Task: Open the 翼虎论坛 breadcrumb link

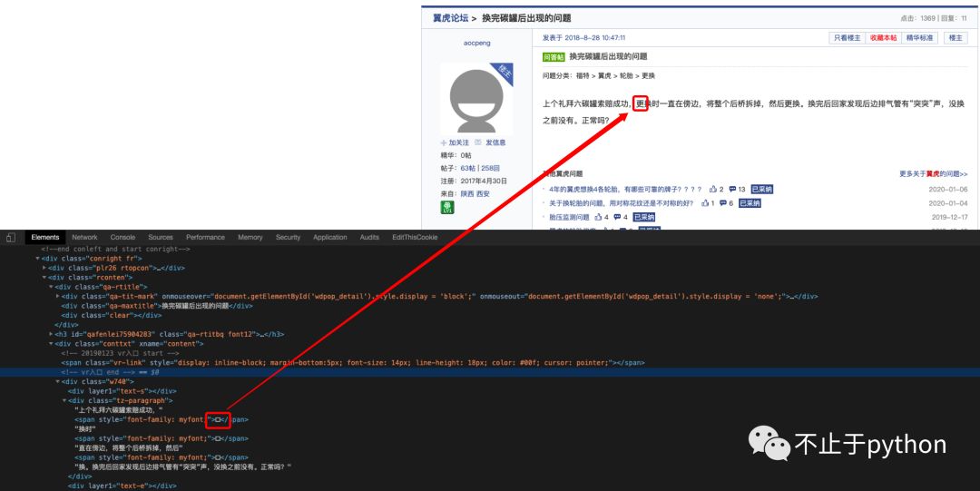Action: [450, 18]
